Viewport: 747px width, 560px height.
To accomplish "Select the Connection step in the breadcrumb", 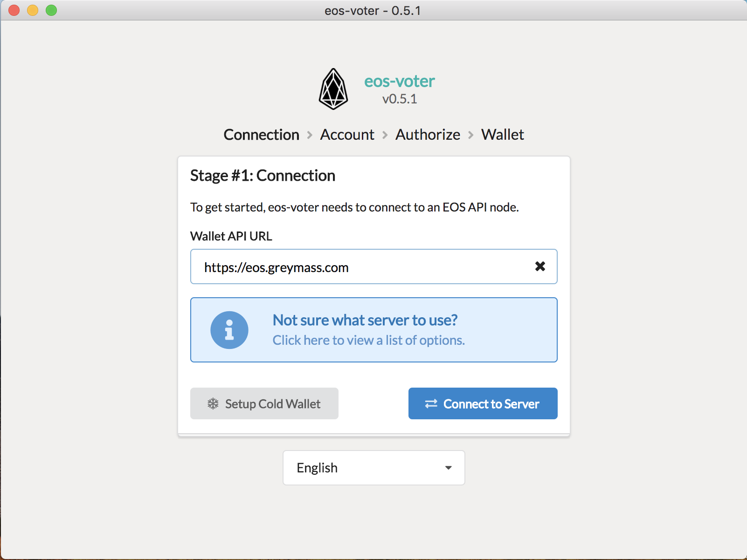I will tap(262, 135).
